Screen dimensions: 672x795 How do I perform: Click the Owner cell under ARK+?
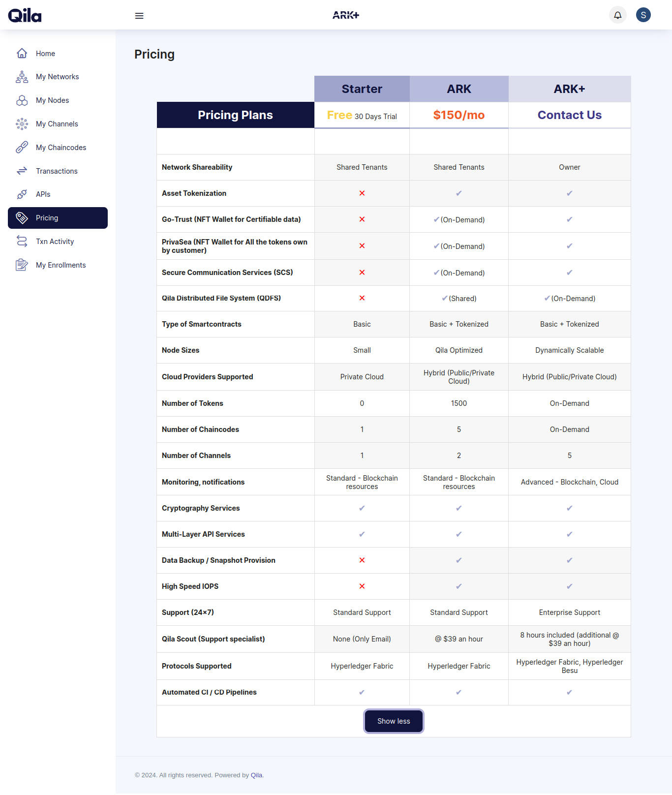[570, 167]
